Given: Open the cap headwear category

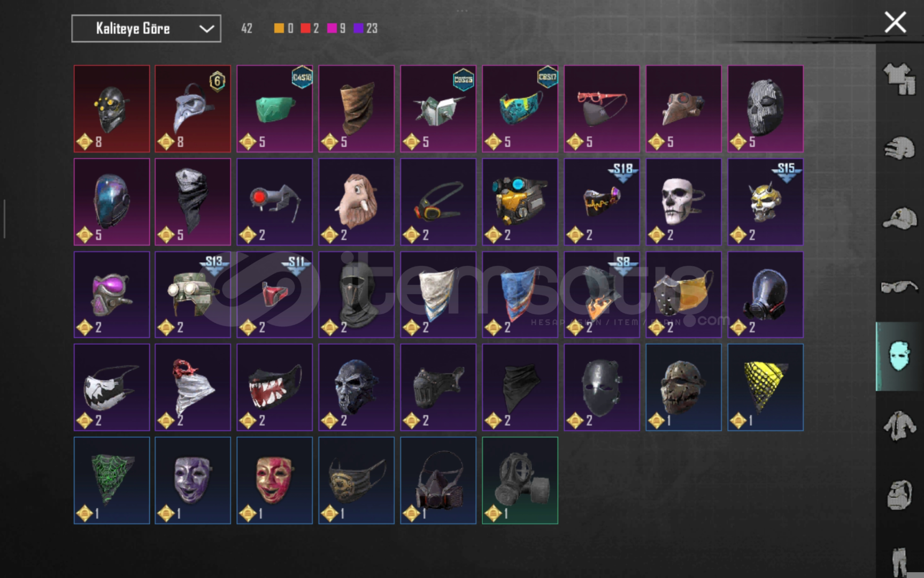Looking at the screenshot, I should tap(899, 218).
